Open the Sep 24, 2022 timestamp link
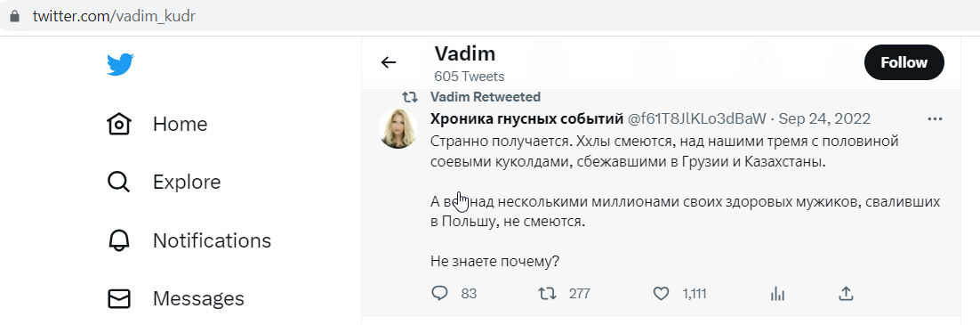 tap(824, 119)
